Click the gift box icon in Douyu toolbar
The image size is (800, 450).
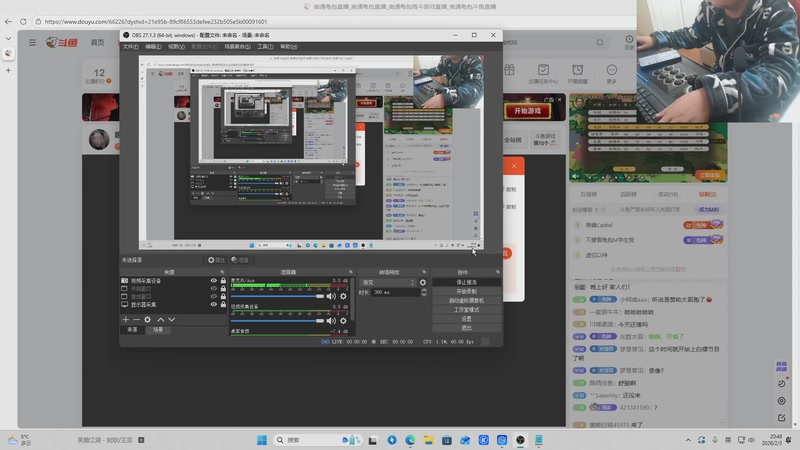click(509, 70)
